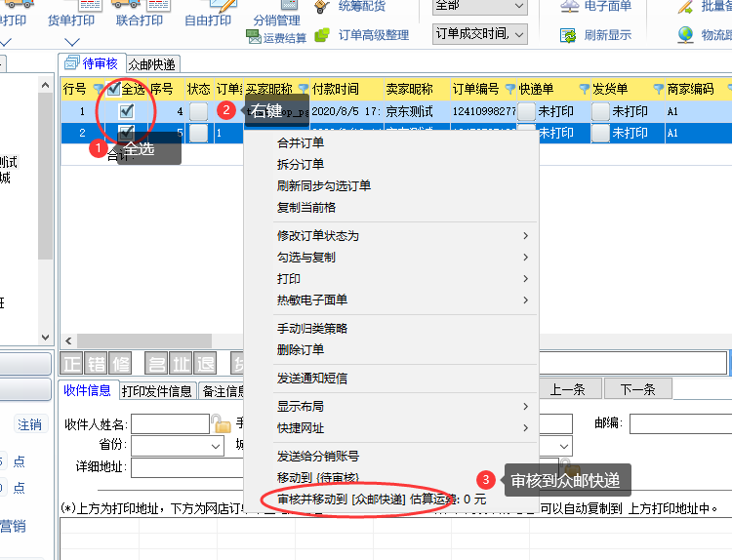Click filter icon in 买家昵称 column header

tap(304, 89)
